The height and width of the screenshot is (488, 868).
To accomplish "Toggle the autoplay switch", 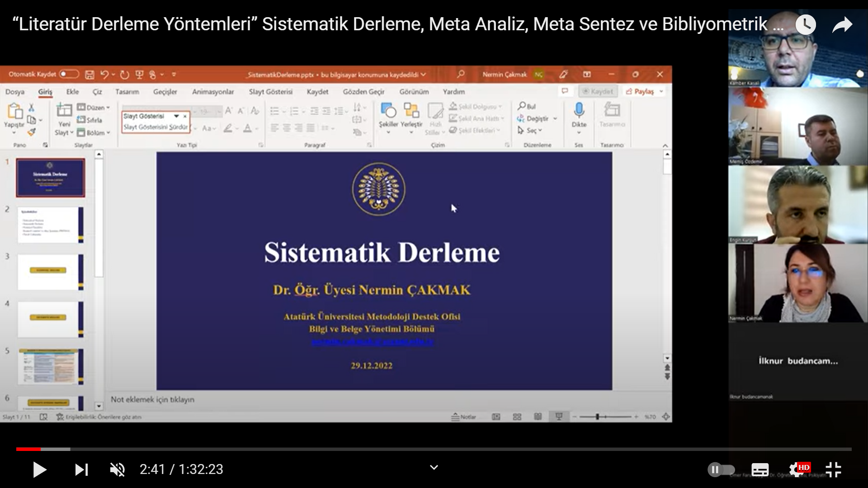I will coord(721,470).
